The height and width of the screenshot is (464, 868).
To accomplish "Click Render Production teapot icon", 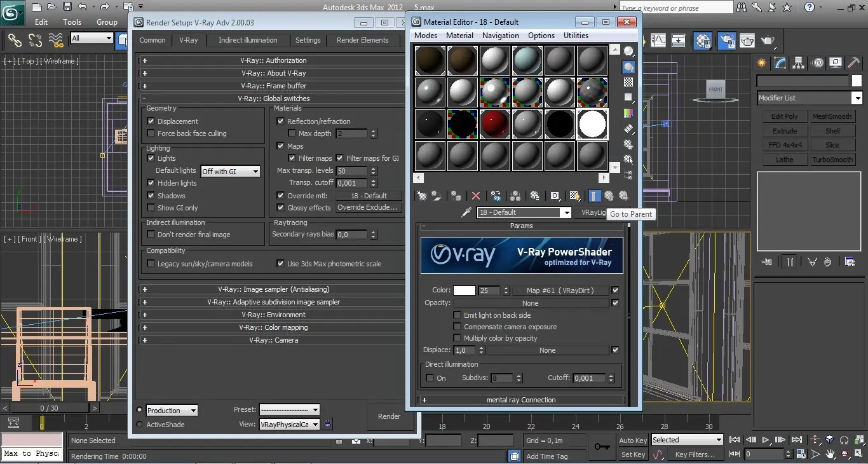I will point(768,41).
